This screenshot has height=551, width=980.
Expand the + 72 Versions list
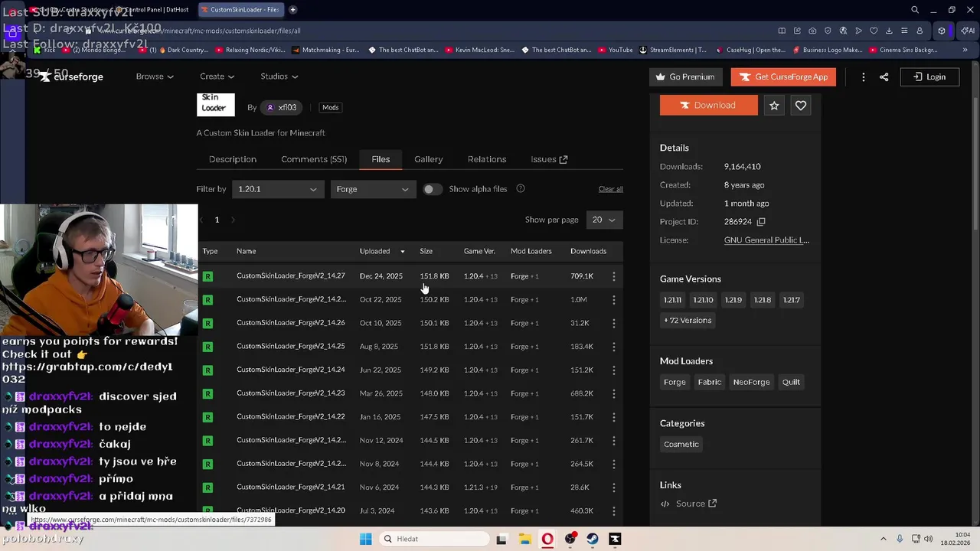(x=688, y=321)
